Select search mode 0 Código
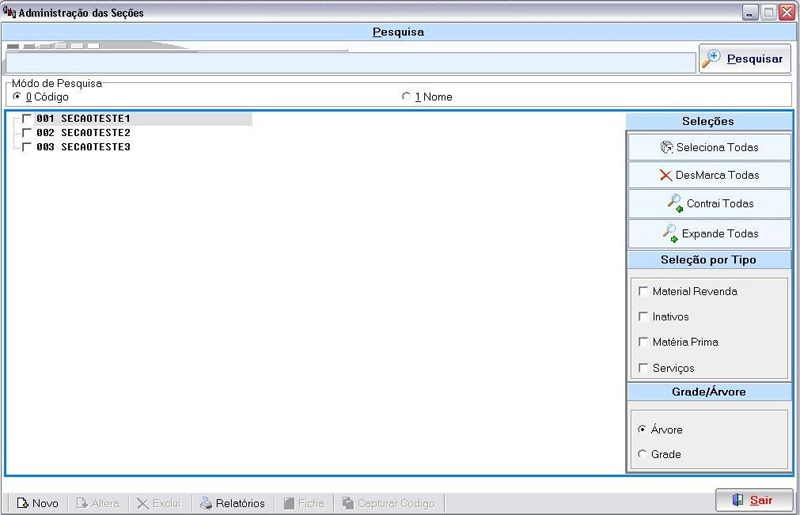The image size is (800, 515). [17, 97]
